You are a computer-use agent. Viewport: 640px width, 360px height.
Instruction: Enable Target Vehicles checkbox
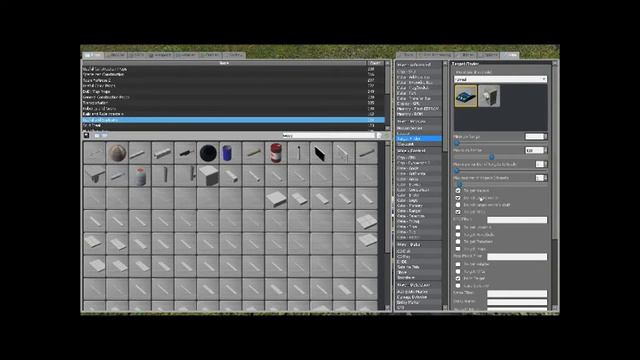coord(458,264)
